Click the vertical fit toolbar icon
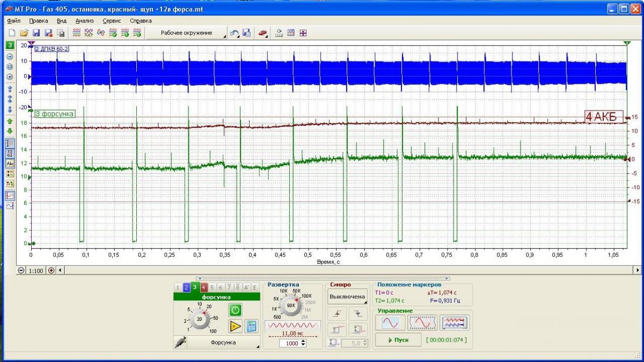 [303, 33]
